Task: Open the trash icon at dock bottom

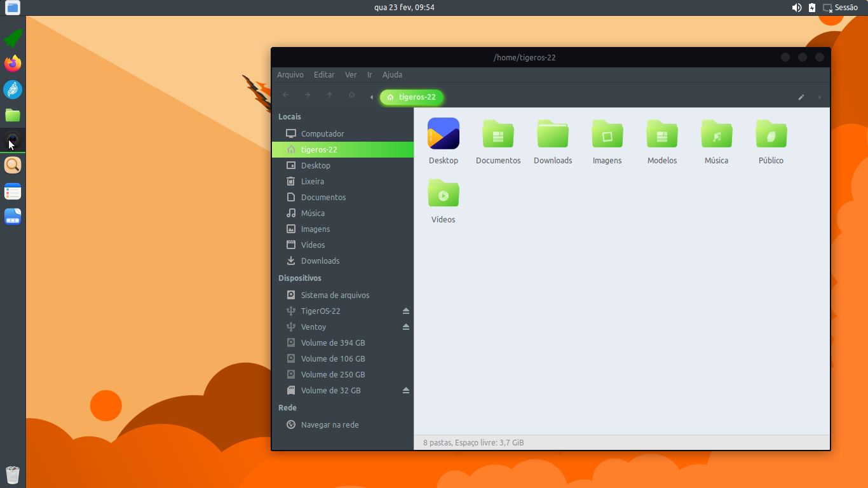Action: (x=13, y=475)
